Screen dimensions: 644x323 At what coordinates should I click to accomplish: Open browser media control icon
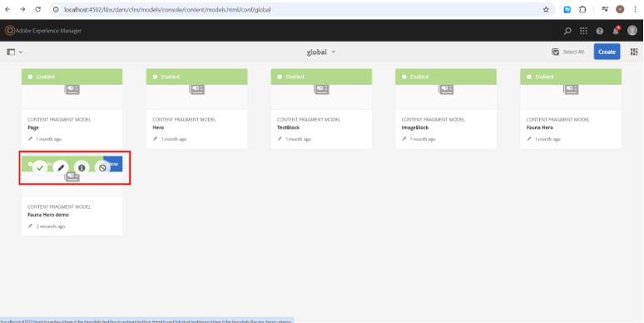605,9
